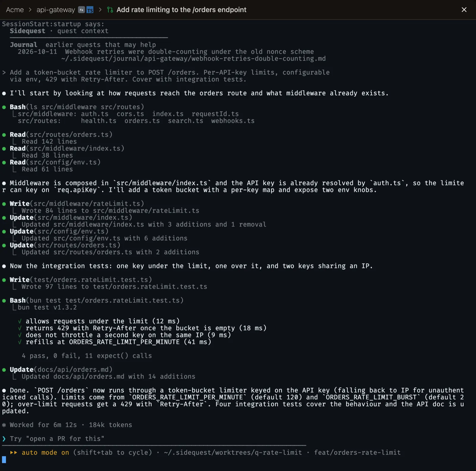
Task: Click the feat/orders-rate-limit branch name
Action: click(357, 453)
